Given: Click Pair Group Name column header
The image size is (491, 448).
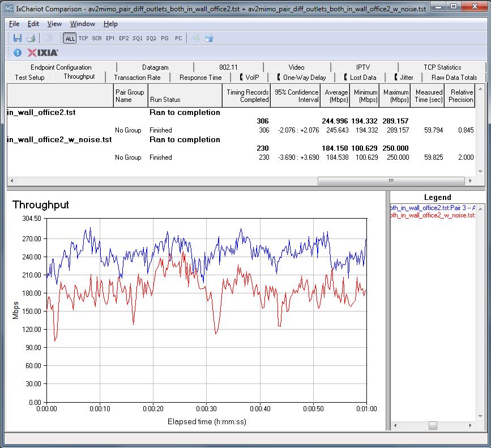Looking at the screenshot, I should 130,96.
